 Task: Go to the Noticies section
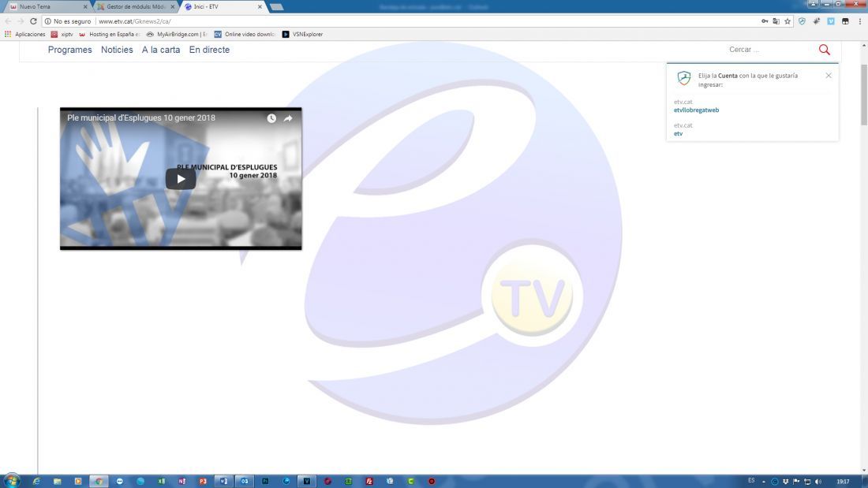pos(117,50)
